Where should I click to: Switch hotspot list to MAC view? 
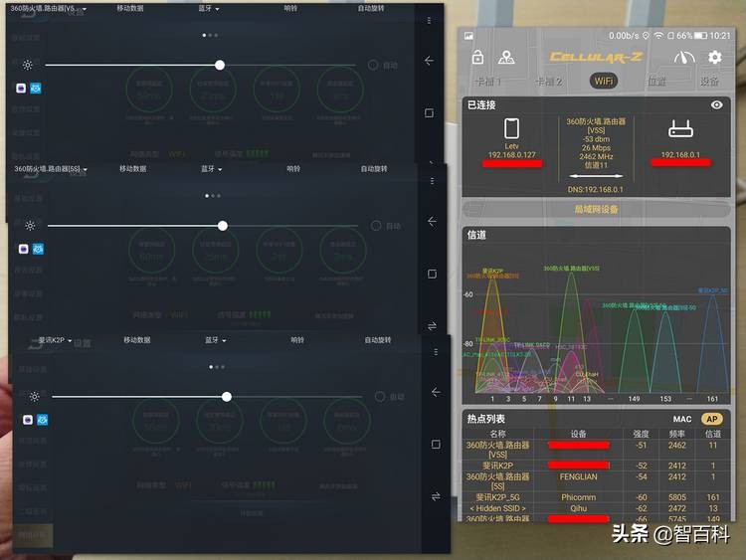tap(682, 419)
